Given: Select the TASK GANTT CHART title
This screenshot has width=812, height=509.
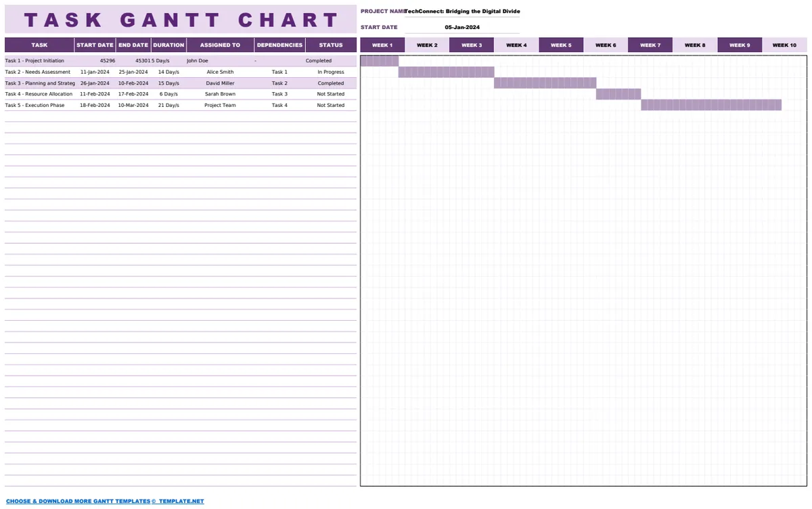Looking at the screenshot, I should point(181,20).
